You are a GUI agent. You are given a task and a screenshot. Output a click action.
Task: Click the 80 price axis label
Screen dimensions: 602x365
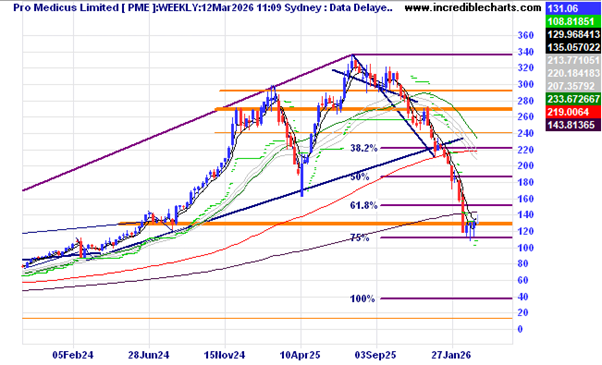pos(523,264)
